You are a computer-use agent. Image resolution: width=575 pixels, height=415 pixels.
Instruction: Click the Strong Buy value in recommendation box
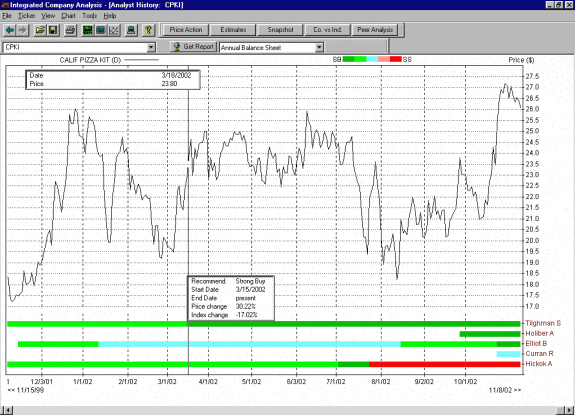[250, 281]
